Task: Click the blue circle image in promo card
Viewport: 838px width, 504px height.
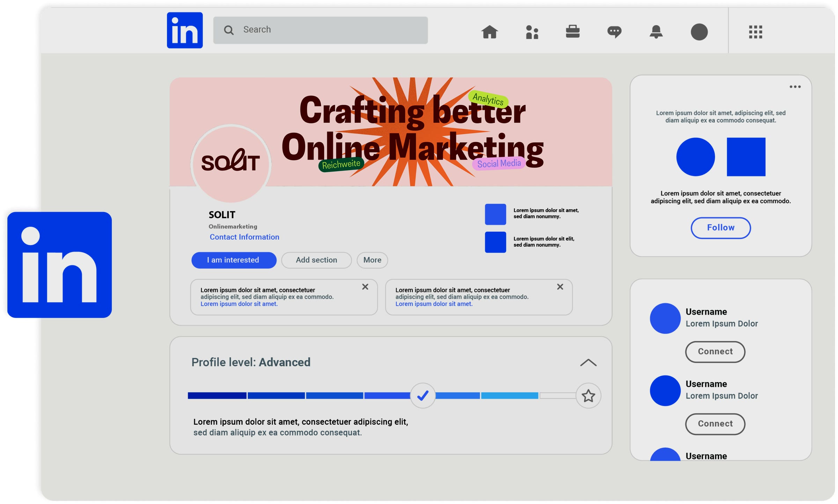Action: pyautogui.click(x=696, y=157)
